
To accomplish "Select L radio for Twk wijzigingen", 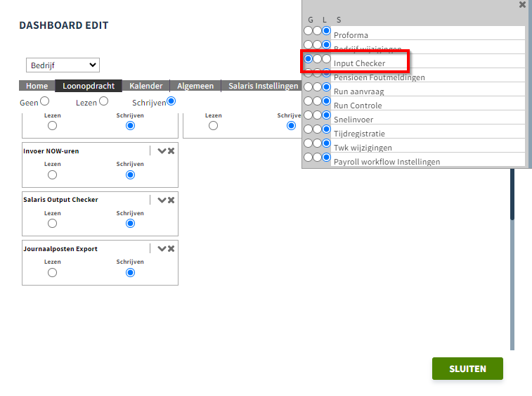I will coord(317,143).
